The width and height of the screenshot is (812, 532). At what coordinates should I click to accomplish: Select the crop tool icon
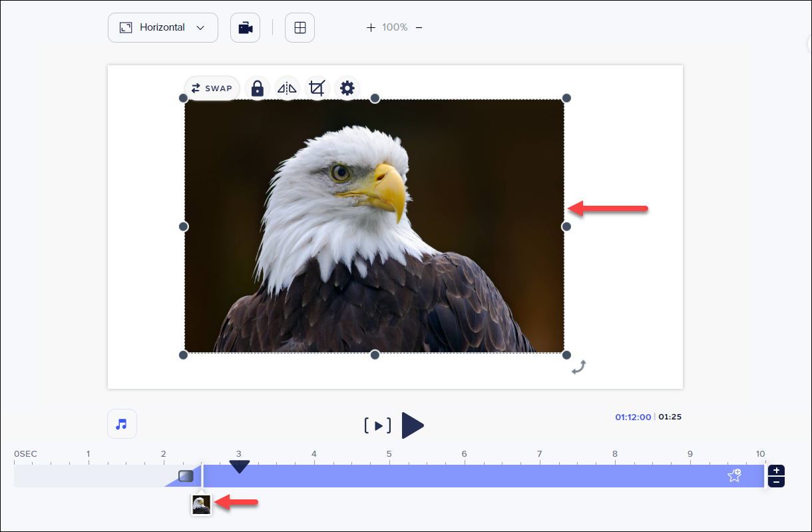pyautogui.click(x=317, y=89)
